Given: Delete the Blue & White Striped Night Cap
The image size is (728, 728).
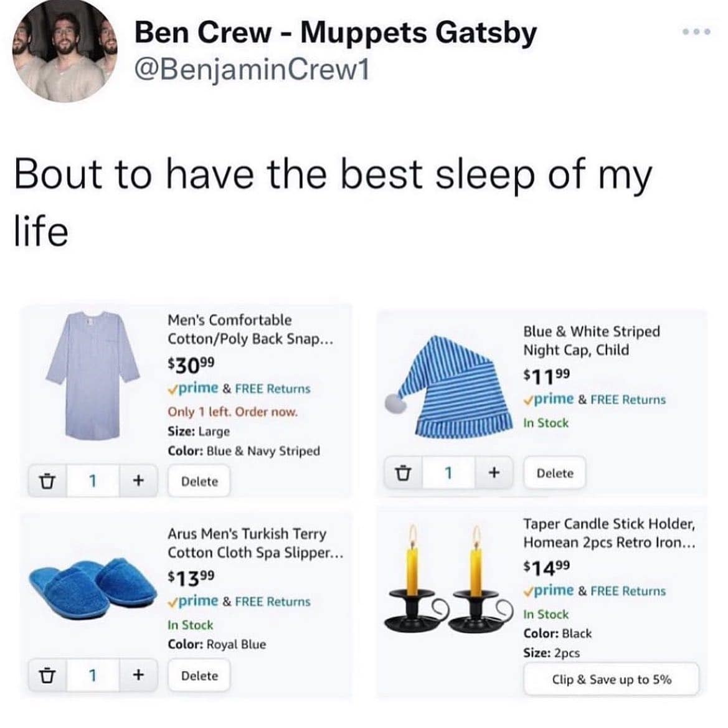Looking at the screenshot, I should [554, 473].
